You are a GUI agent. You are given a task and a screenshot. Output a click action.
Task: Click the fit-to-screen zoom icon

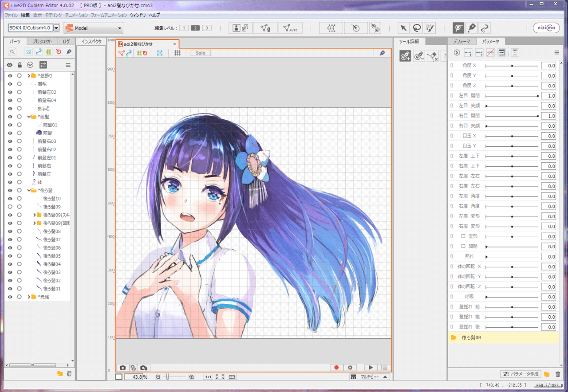point(220,377)
